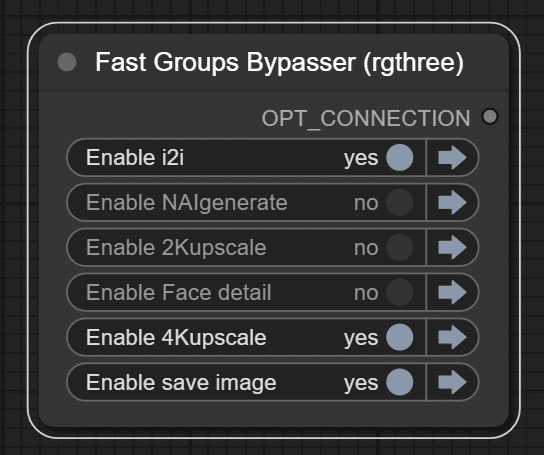Go to the i2i group via arrow

[x=452, y=158]
